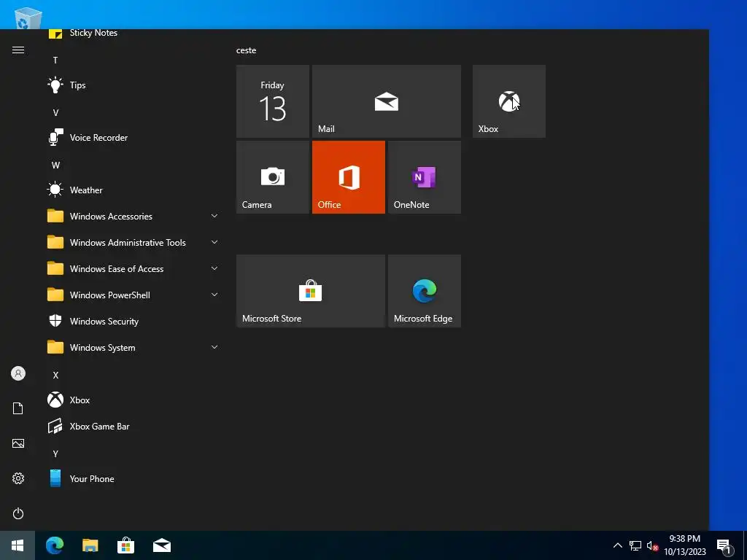Launch the Office tile
Viewport: 747px width, 560px height.
click(x=348, y=177)
